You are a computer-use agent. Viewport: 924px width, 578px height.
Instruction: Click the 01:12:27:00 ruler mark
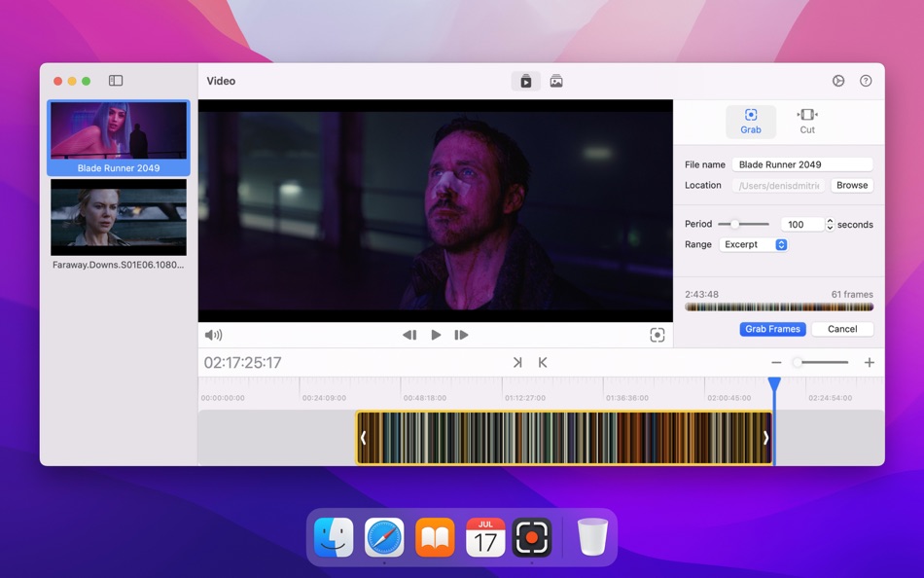coord(525,398)
